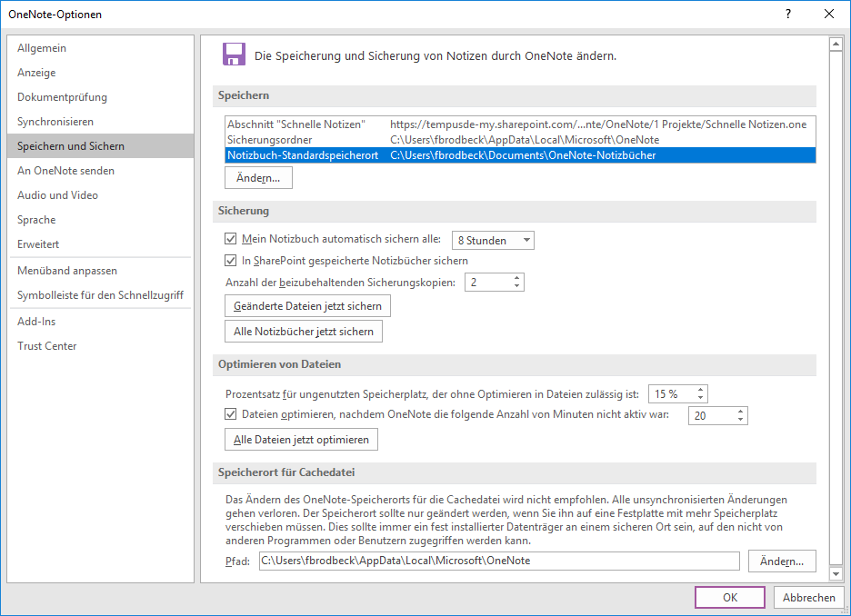This screenshot has height=616, width=851.
Task: Select the Notizbuch-Standardspeicherort row
Action: [x=520, y=155]
